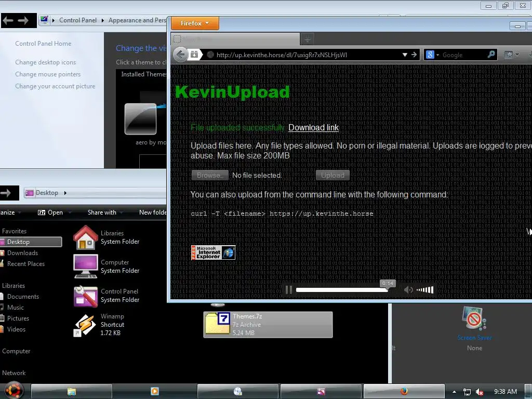The height and width of the screenshot is (399, 532).
Task: Show hidden tray icons arrow
Action: coord(454,392)
